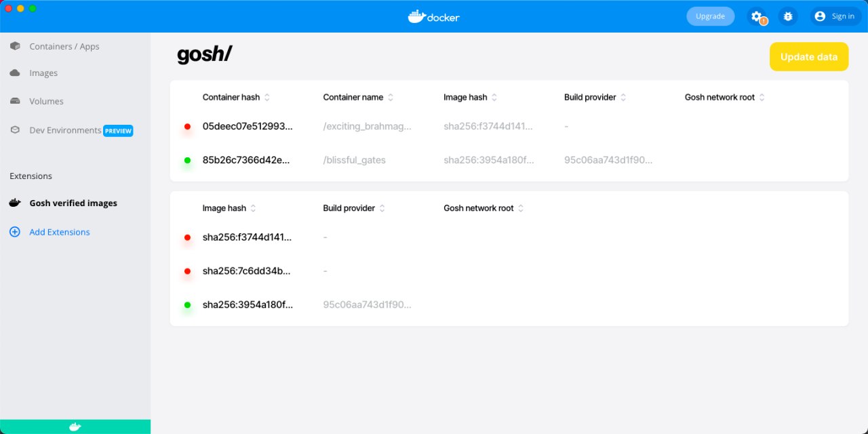
Task: Open troubleshoot via the bug icon
Action: pyautogui.click(x=788, y=16)
